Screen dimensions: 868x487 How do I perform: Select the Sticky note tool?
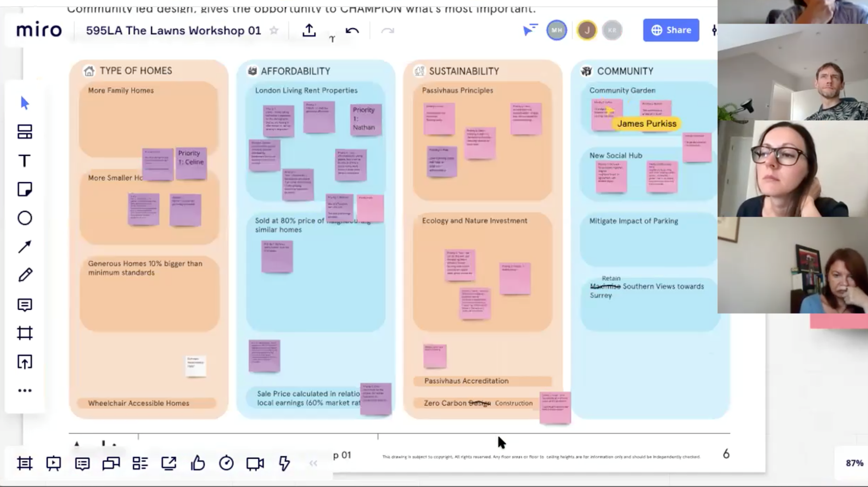pyautogui.click(x=25, y=189)
